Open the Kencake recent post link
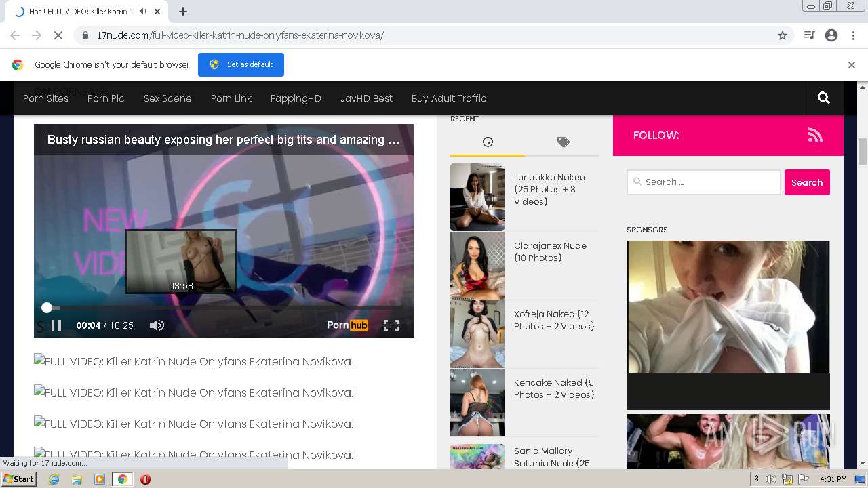 (554, 388)
